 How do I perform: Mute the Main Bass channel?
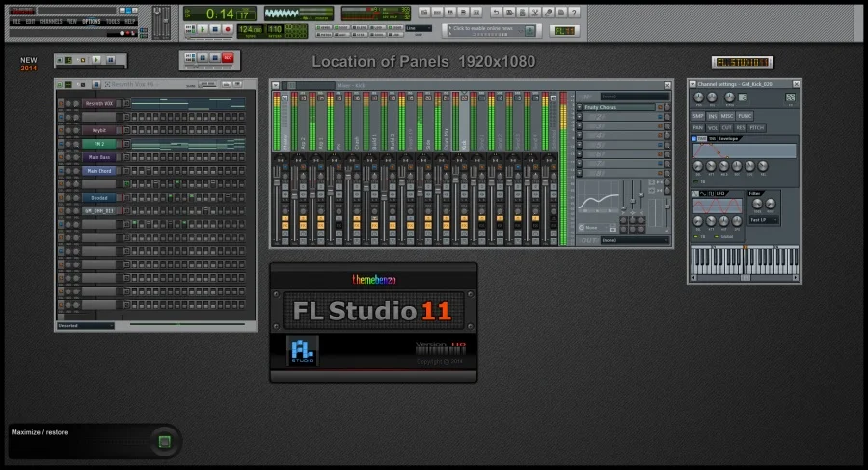click(61, 157)
